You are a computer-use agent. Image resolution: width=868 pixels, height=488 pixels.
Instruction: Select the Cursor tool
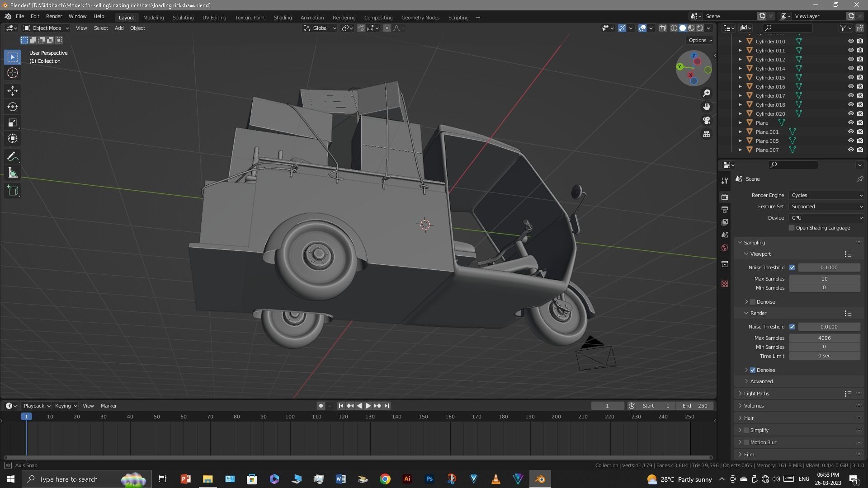coord(13,73)
